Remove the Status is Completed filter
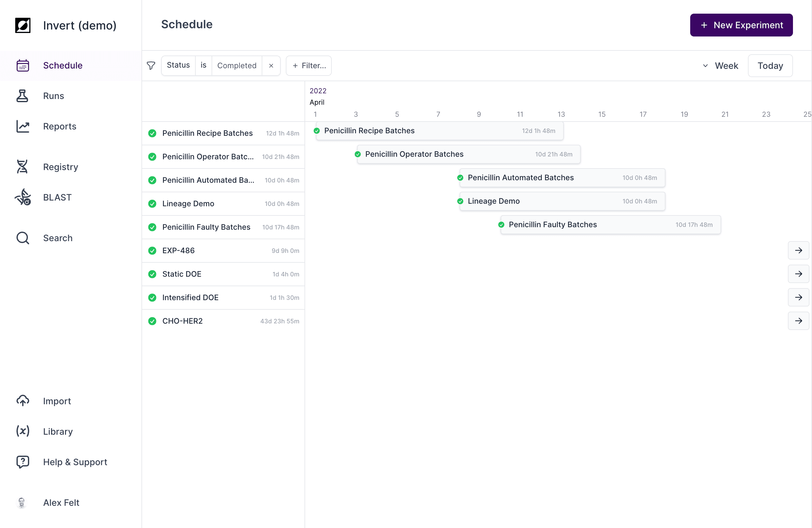The height and width of the screenshot is (528, 812). point(271,66)
